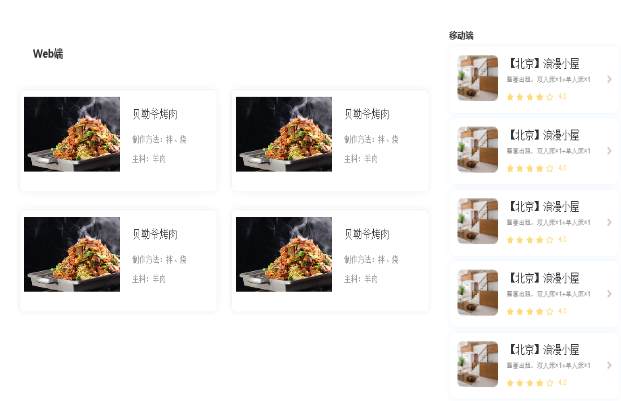Image resolution: width=621 pixels, height=401 pixels.
Task: Select the bottom-left 贝勒爷烤肉 food image
Action: pyautogui.click(x=72, y=254)
